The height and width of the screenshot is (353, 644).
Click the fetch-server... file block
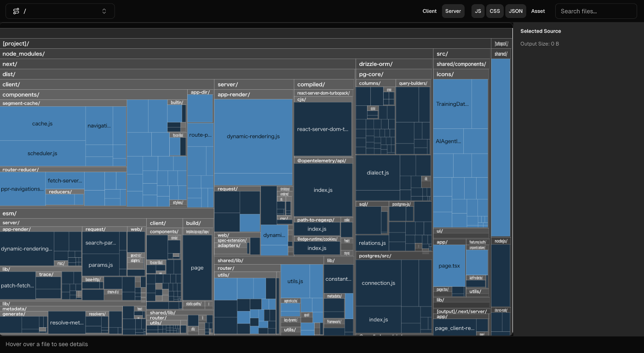(x=65, y=180)
